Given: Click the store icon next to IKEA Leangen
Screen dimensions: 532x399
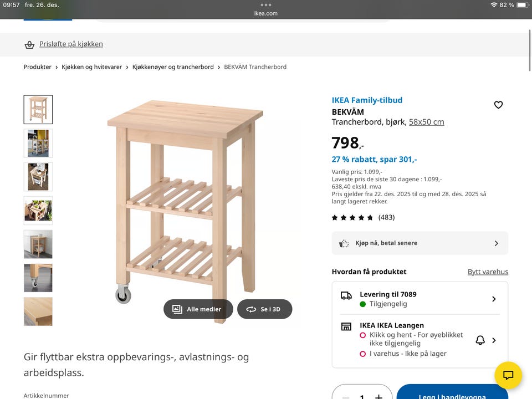Looking at the screenshot, I should pyautogui.click(x=346, y=326).
